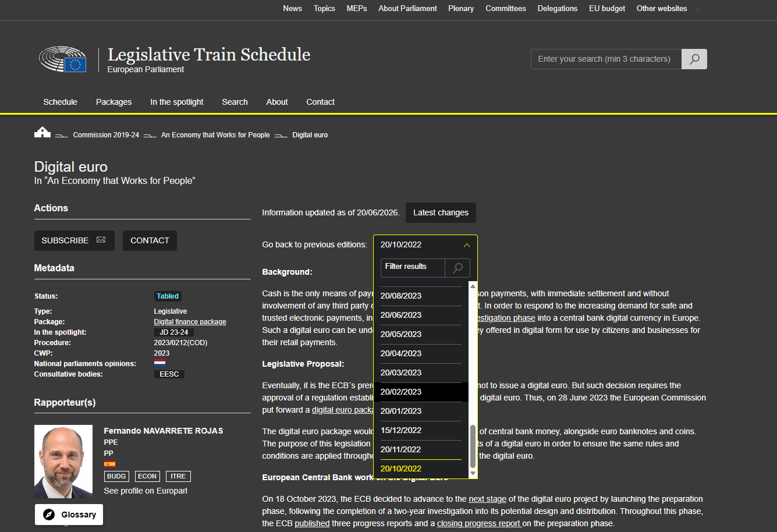Click the Netherlands flag for national opinions
The width and height of the screenshot is (777, 532).
[159, 363]
